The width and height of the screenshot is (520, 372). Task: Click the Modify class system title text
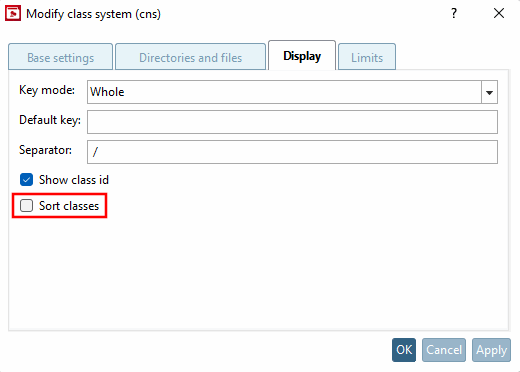coord(94,14)
